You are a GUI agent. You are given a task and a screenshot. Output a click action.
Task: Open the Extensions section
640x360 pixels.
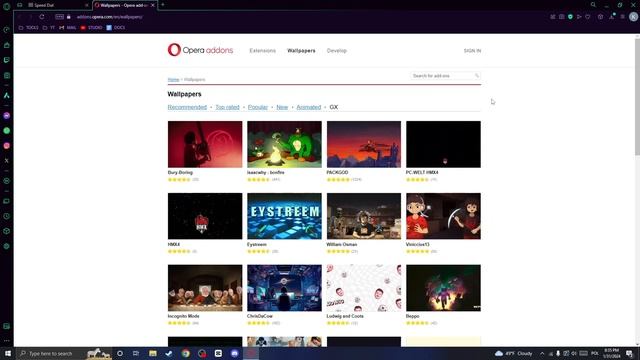pyautogui.click(x=262, y=51)
